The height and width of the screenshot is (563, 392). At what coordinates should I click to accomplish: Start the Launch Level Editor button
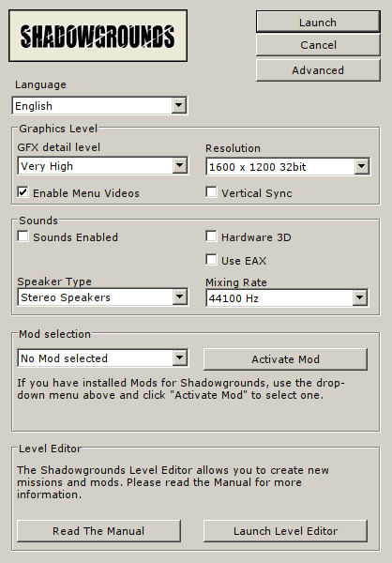285,531
